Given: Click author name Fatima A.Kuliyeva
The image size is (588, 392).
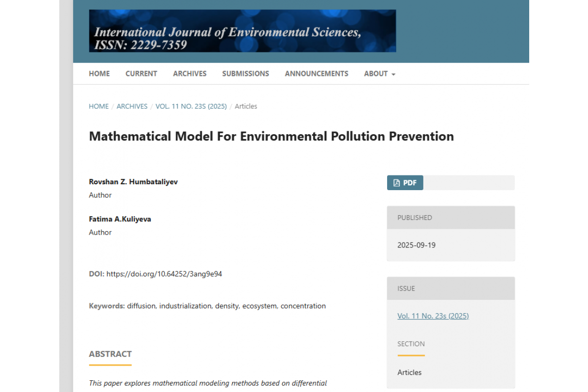Looking at the screenshot, I should [120, 219].
